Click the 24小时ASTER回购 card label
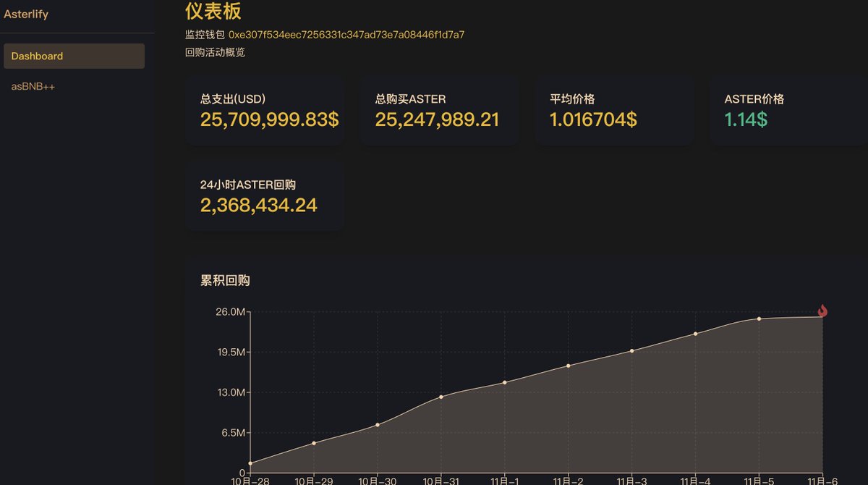Screen dimensions: 868x485 click(248, 185)
